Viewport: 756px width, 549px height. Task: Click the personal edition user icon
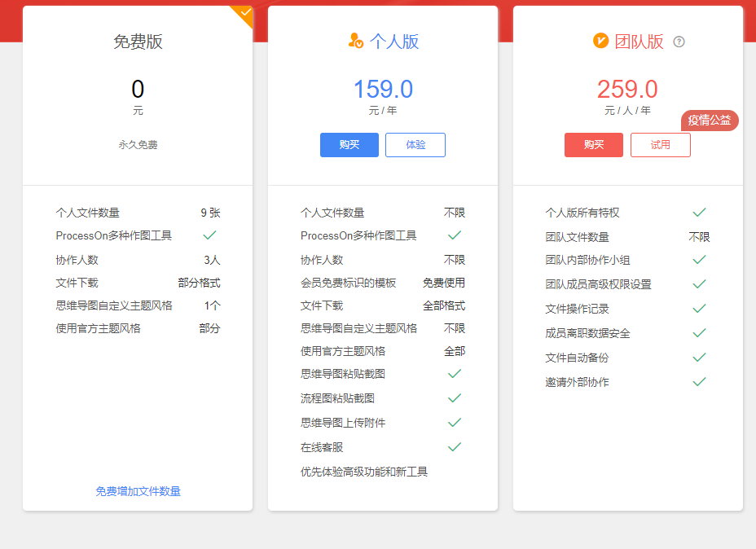pos(356,41)
